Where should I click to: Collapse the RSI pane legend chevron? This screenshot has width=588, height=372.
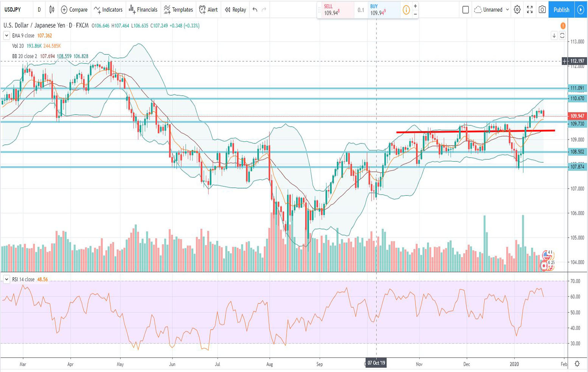tap(6, 279)
